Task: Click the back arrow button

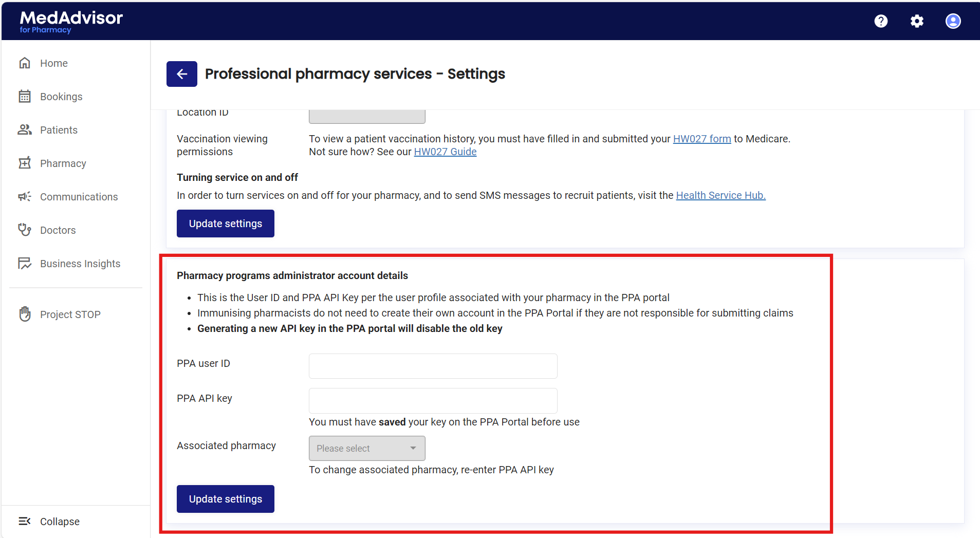Action: point(181,74)
